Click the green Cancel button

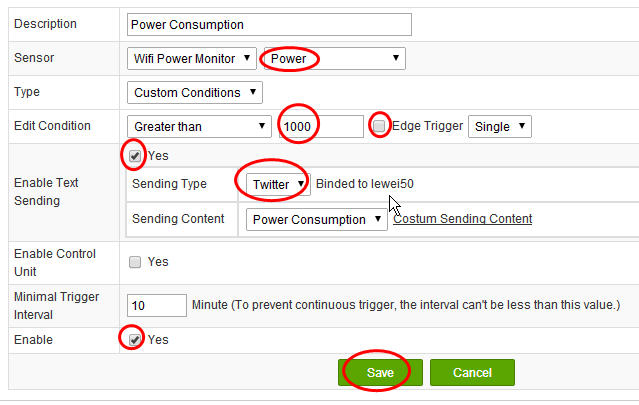[x=472, y=372]
